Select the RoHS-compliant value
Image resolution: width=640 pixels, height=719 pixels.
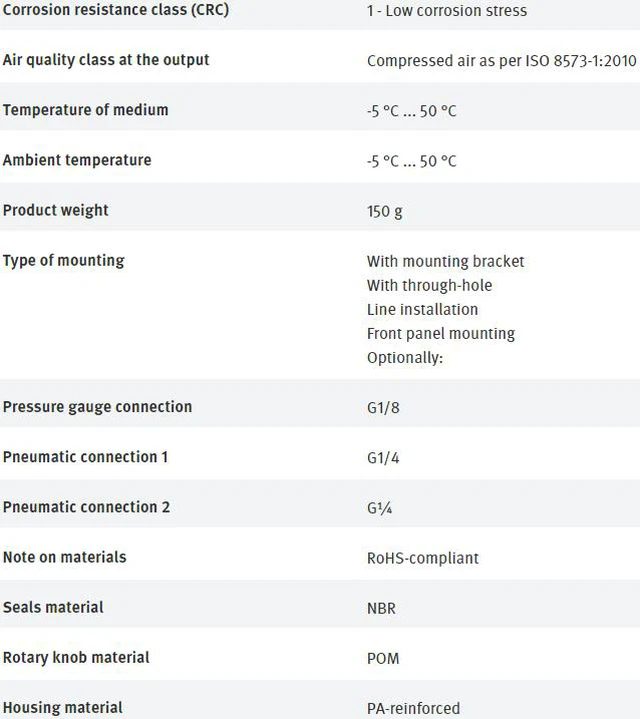click(423, 559)
